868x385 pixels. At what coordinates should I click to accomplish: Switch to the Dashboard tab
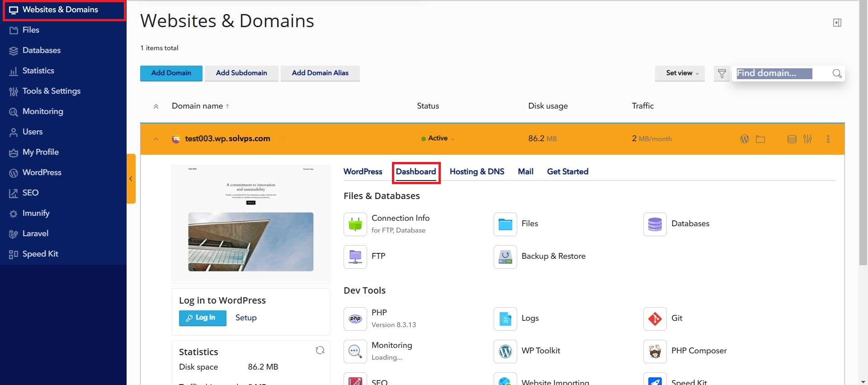(416, 172)
